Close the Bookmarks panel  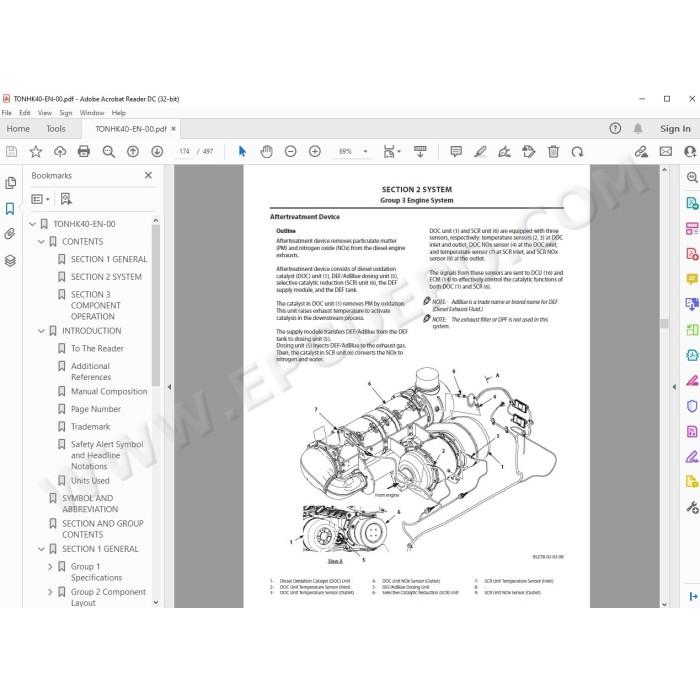point(148,175)
